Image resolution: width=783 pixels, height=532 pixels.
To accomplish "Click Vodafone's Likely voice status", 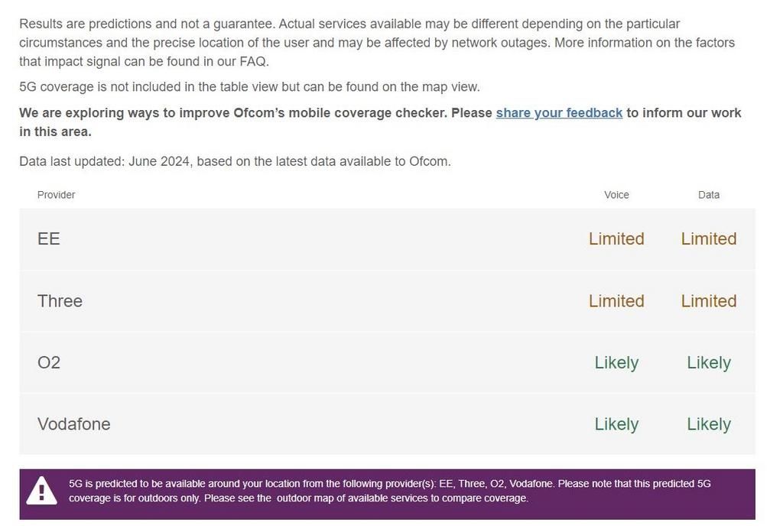I will pyautogui.click(x=616, y=424).
